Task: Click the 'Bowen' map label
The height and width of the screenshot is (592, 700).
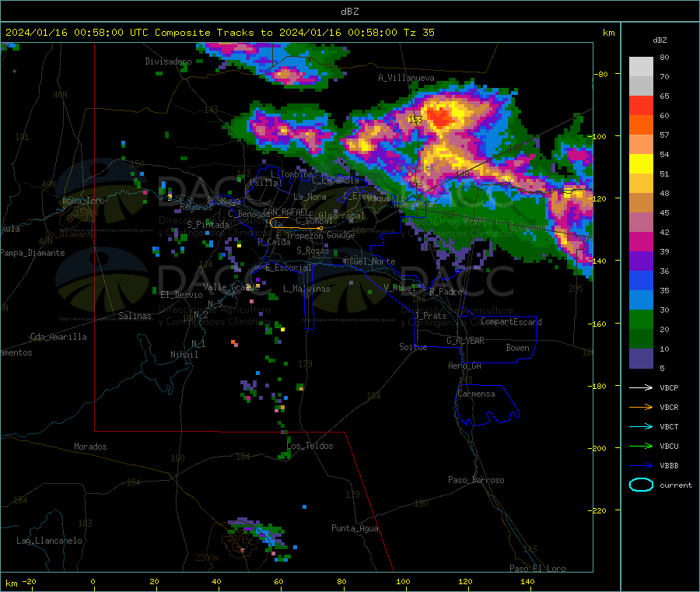Action: pos(517,348)
